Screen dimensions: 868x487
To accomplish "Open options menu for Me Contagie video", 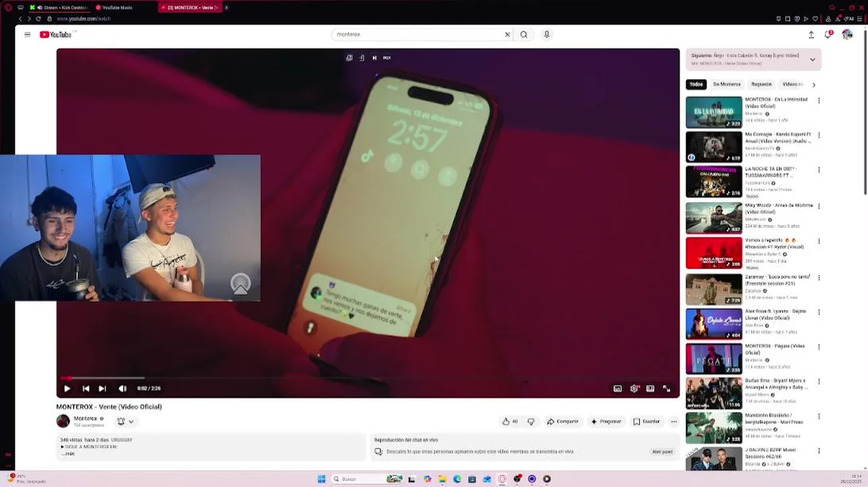I will [819, 135].
